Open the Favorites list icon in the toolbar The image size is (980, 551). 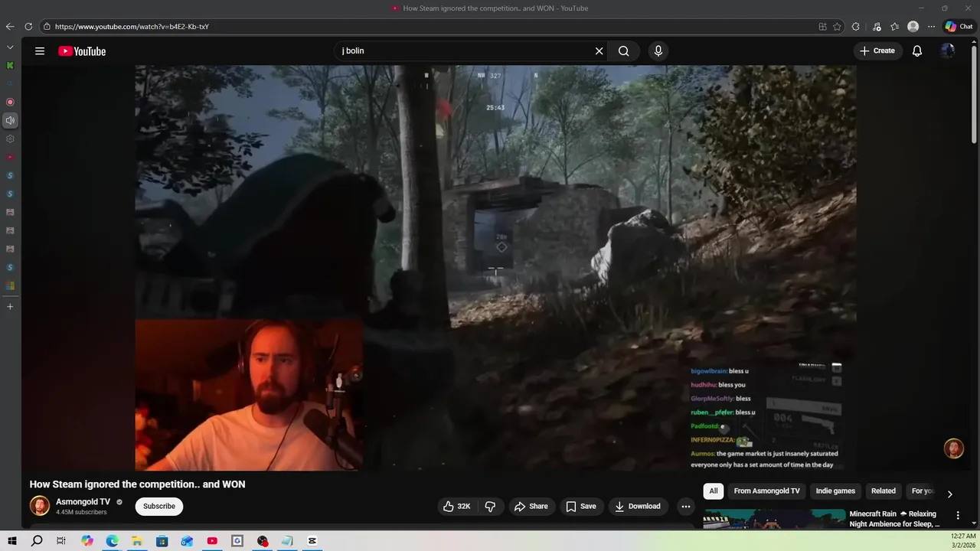click(x=894, y=26)
